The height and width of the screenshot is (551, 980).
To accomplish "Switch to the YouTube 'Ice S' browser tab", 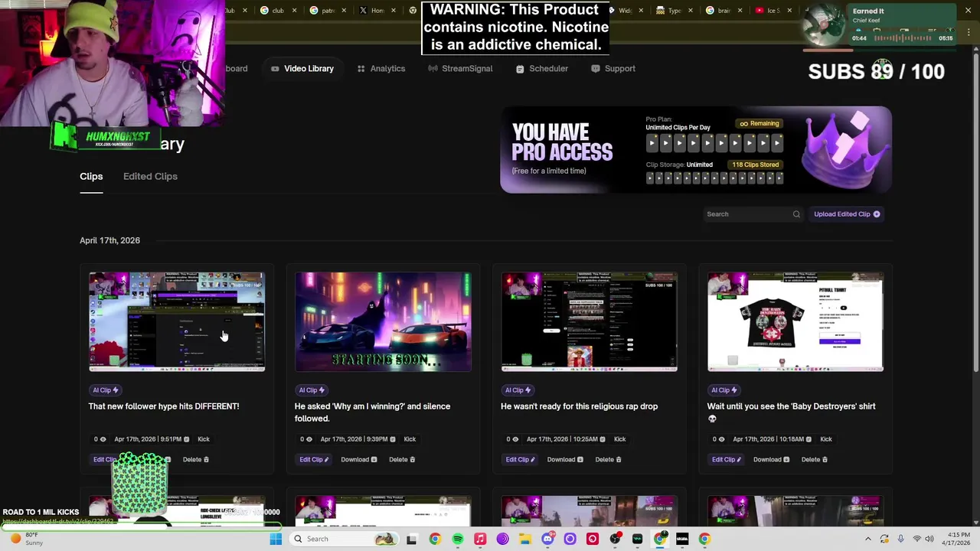I will [x=769, y=11].
